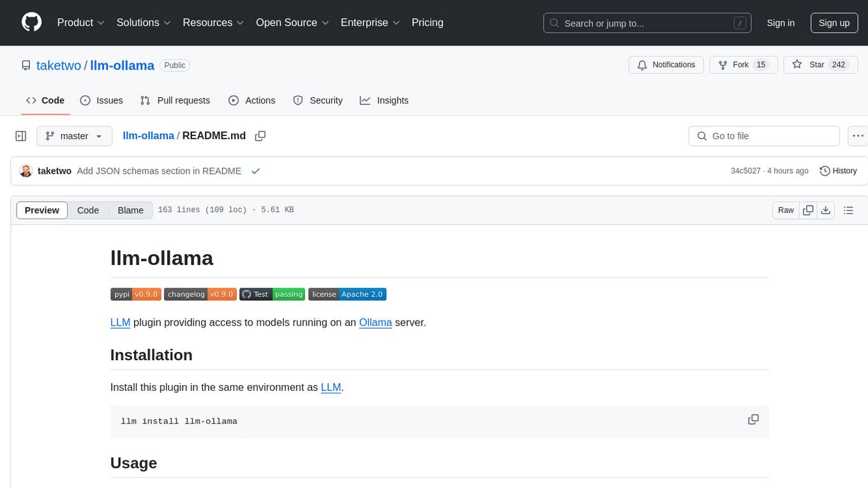Image resolution: width=868 pixels, height=488 pixels.
Task: Select the Code view
Action: (88, 210)
